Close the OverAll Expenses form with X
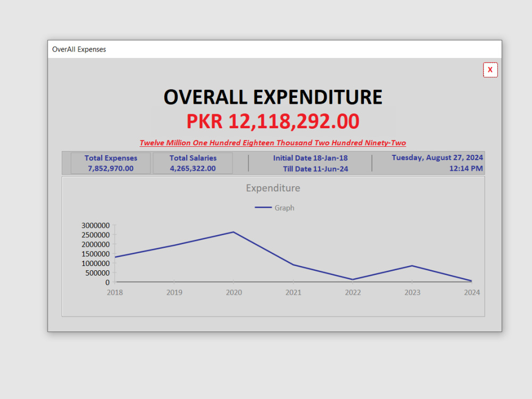Viewport: 532px width, 399px height. click(x=491, y=70)
